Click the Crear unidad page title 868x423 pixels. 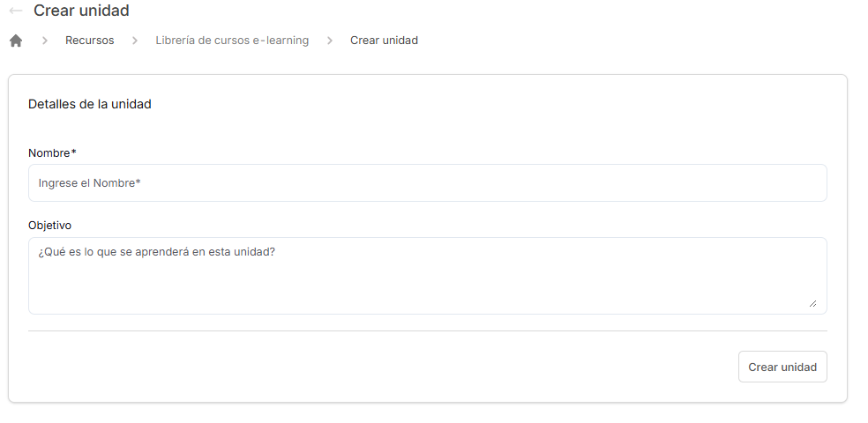[81, 11]
